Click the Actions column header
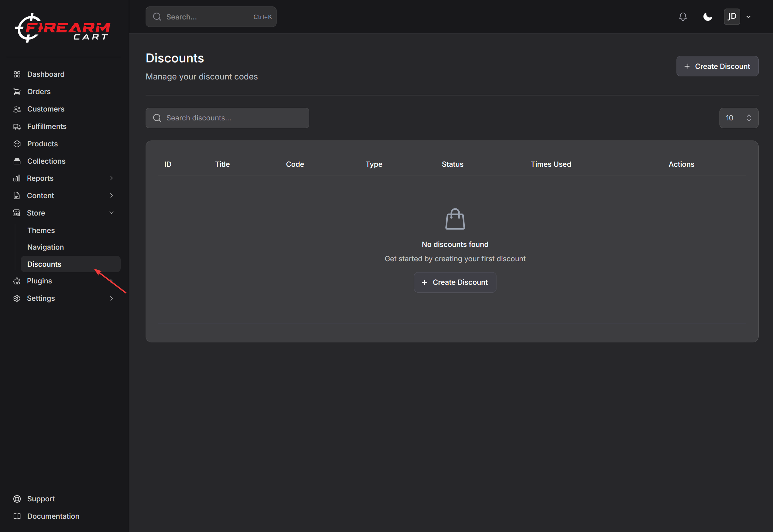Image resolution: width=773 pixels, height=532 pixels. [681, 164]
